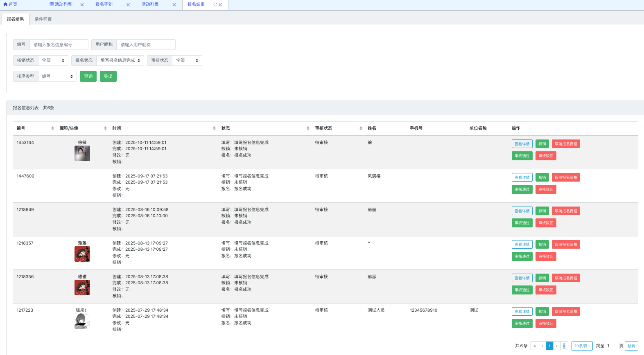Sort by the 时间 column sort icon
The height and width of the screenshot is (355, 644).
tap(214, 128)
